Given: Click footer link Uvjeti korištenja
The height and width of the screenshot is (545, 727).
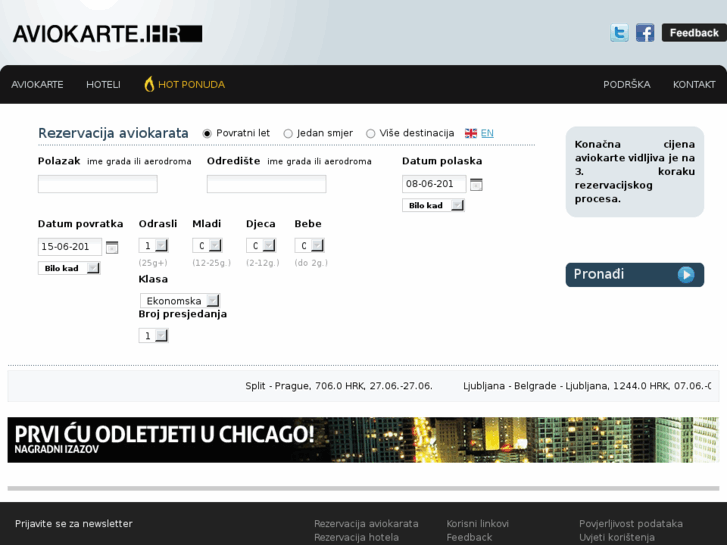Looking at the screenshot, I should (x=617, y=538).
